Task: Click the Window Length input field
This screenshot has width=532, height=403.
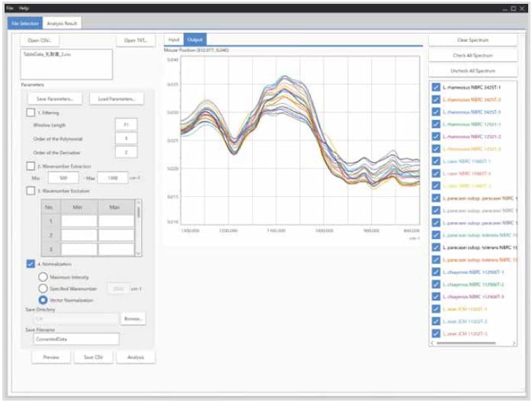Action: (x=126, y=124)
